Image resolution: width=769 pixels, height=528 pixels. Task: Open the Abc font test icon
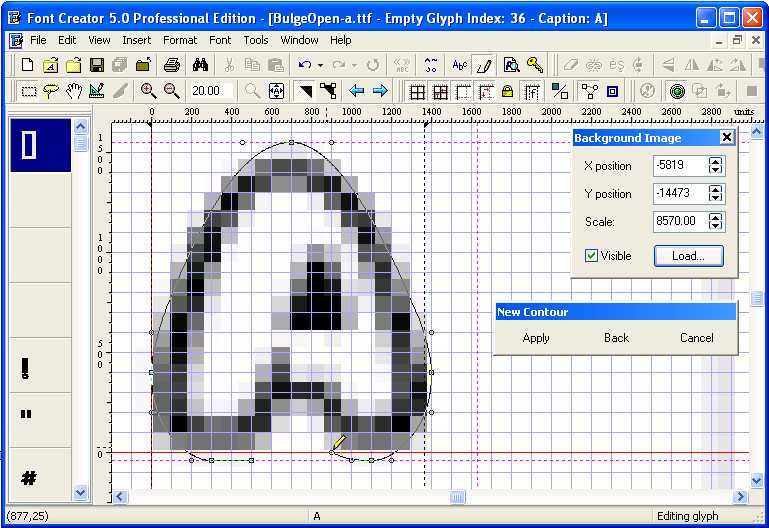point(460,64)
